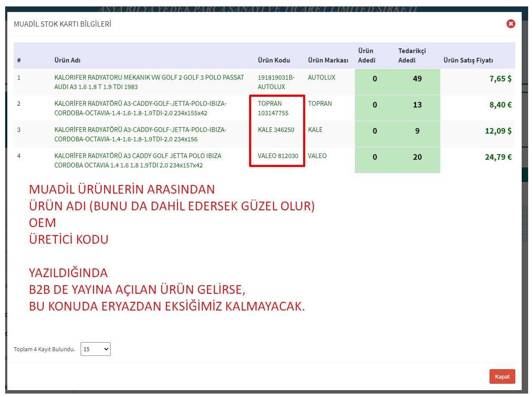Screen dimensions: 532x397
Task: Open the page size dropdown showing 15
Action: [95, 349]
